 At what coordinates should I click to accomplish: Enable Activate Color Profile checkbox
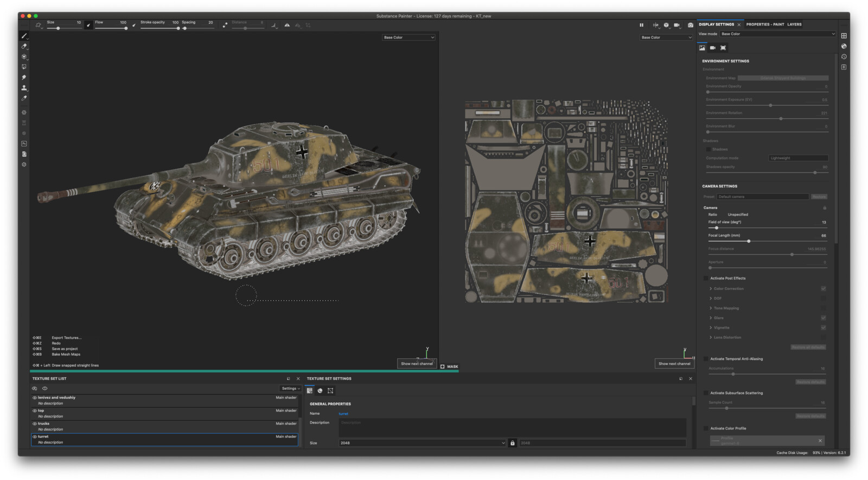pos(706,428)
